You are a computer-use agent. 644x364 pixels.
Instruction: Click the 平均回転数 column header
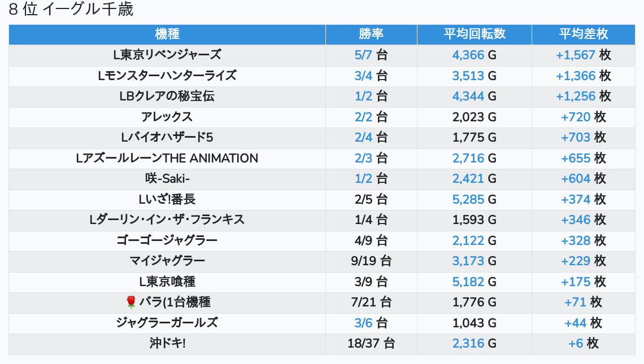click(475, 34)
